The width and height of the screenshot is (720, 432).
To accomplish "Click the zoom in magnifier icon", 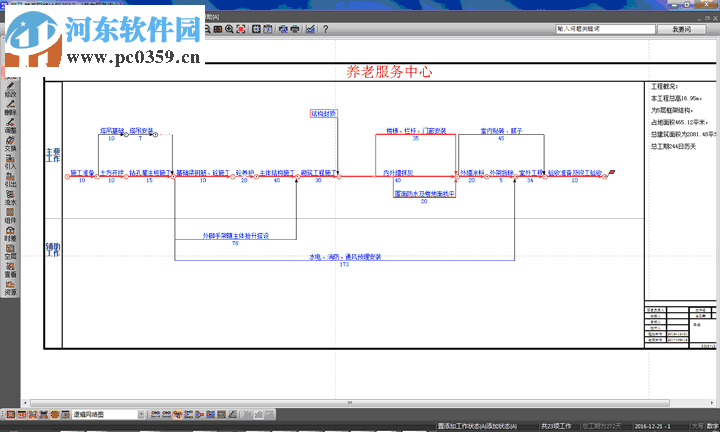I will (x=229, y=29).
